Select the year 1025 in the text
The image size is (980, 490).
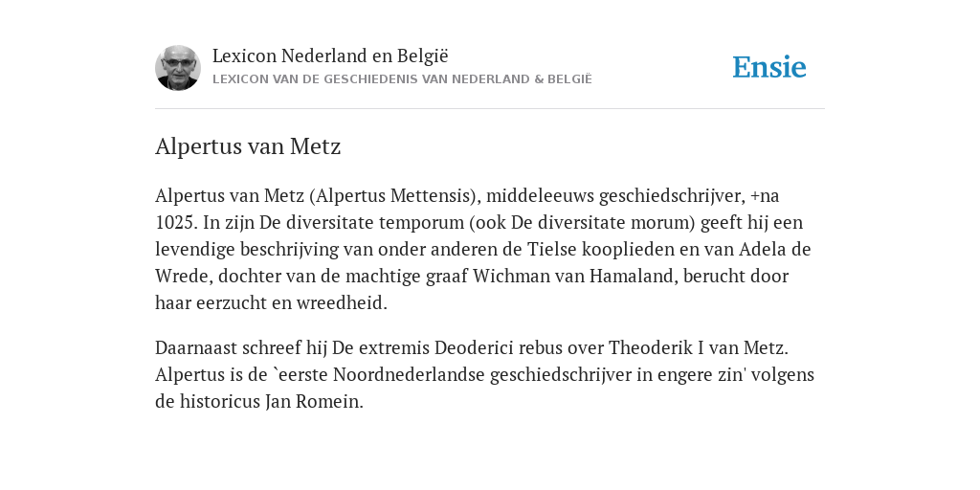pos(175,222)
